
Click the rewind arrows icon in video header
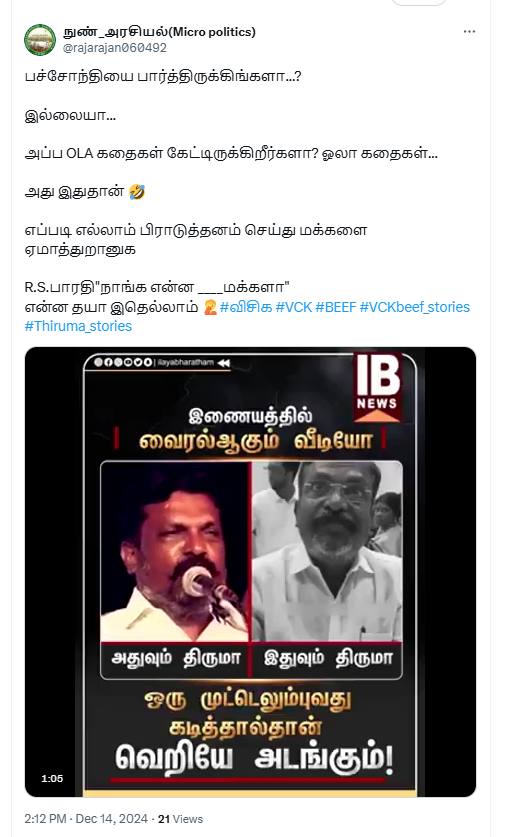pos(223,363)
